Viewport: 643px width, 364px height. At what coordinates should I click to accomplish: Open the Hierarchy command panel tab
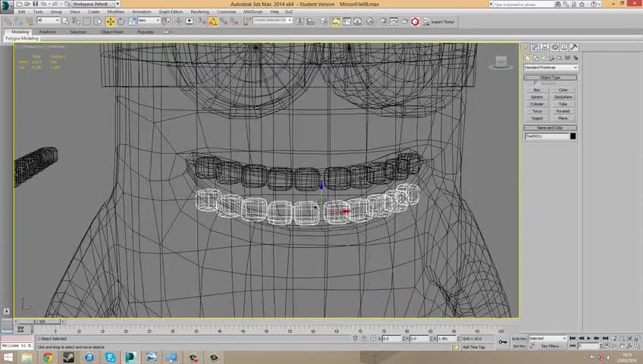tap(544, 48)
